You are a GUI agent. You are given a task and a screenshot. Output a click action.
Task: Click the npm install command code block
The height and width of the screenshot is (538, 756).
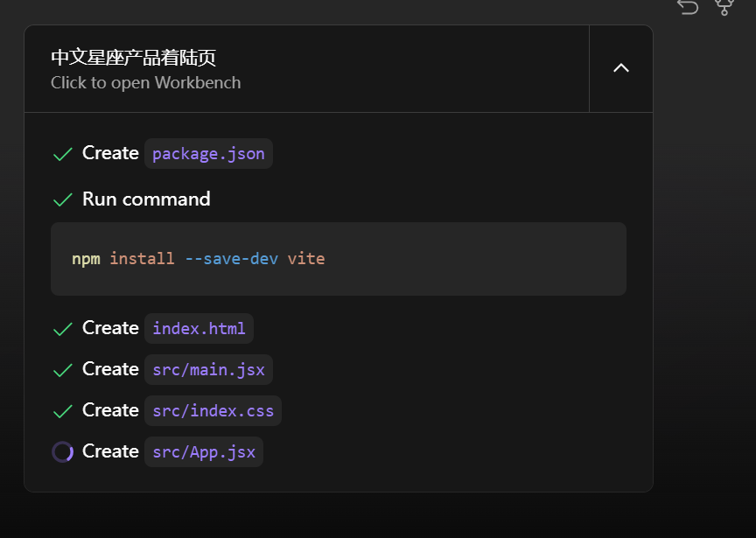[x=339, y=259]
